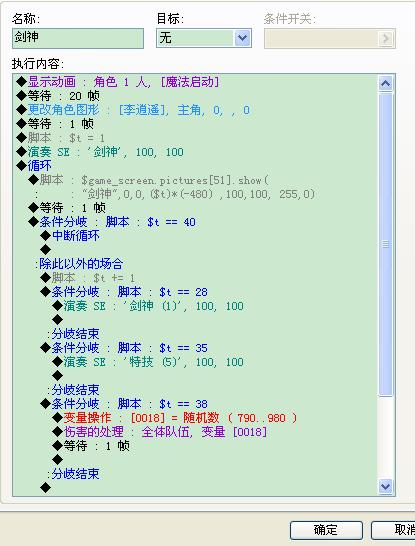
Task: Select the 伤害的处理 : 全体队伍 line
Action: [160, 432]
